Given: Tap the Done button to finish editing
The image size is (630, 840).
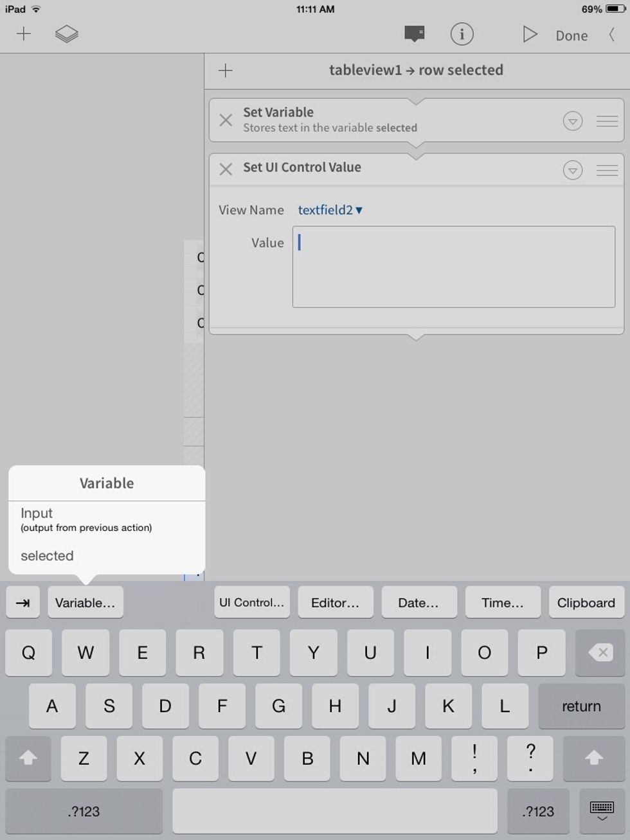Looking at the screenshot, I should [571, 35].
